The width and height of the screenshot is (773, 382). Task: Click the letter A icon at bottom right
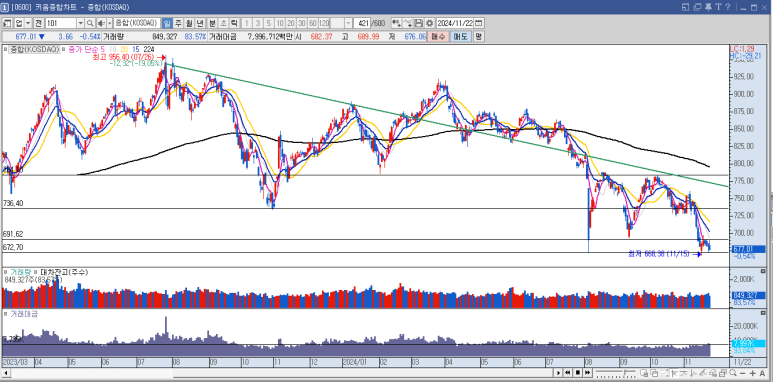pos(762,374)
